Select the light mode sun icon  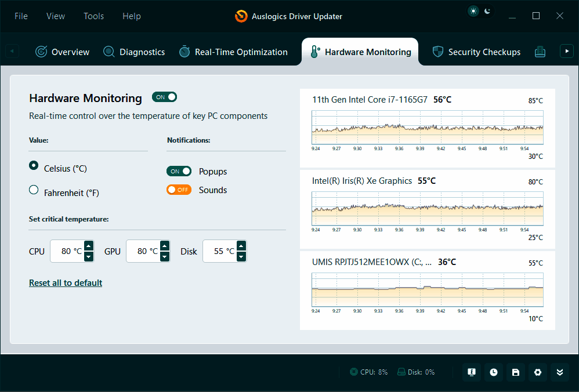click(x=474, y=11)
